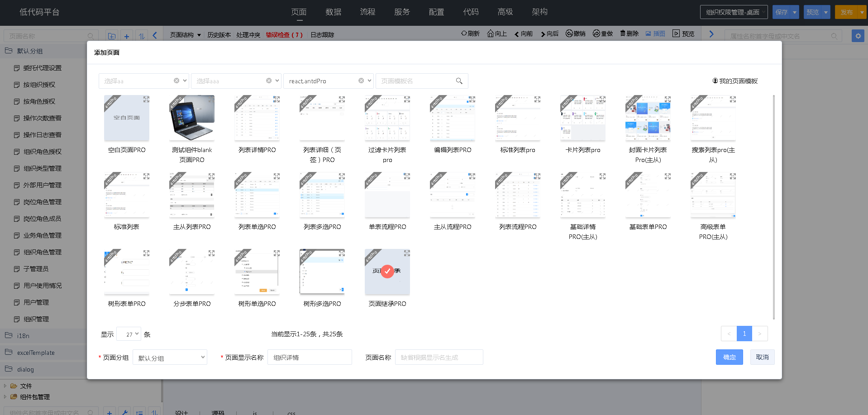Open 我的页面模板 link
Image resolution: width=868 pixels, height=415 pixels.
click(737, 81)
